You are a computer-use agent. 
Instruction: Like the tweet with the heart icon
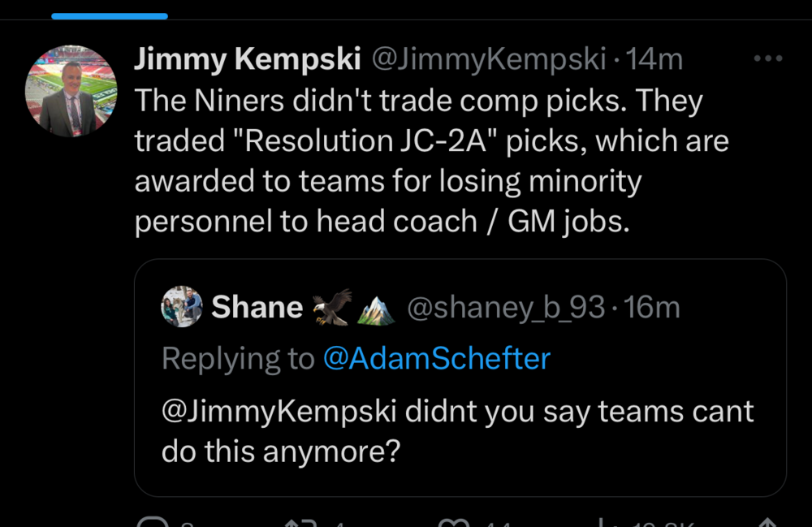tap(452, 523)
